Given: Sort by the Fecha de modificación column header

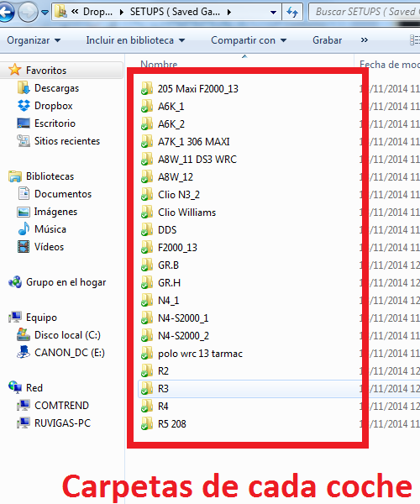Looking at the screenshot, I should (x=390, y=65).
